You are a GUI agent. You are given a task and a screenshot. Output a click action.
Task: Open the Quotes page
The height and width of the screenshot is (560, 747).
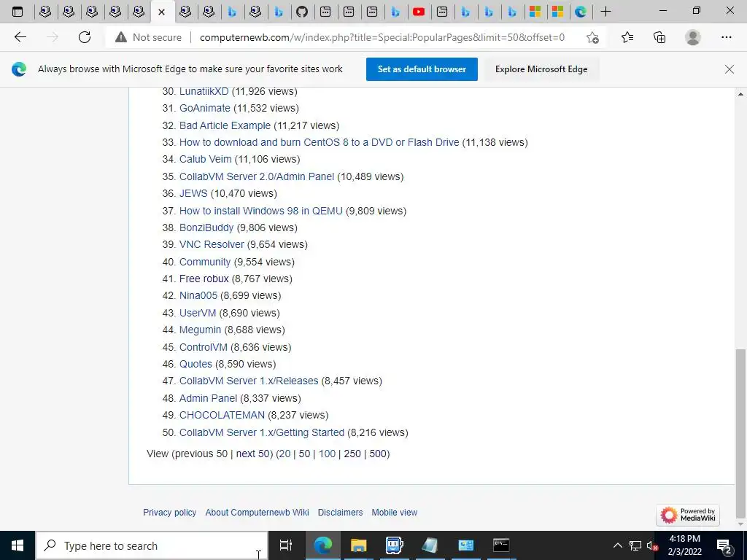click(x=196, y=364)
